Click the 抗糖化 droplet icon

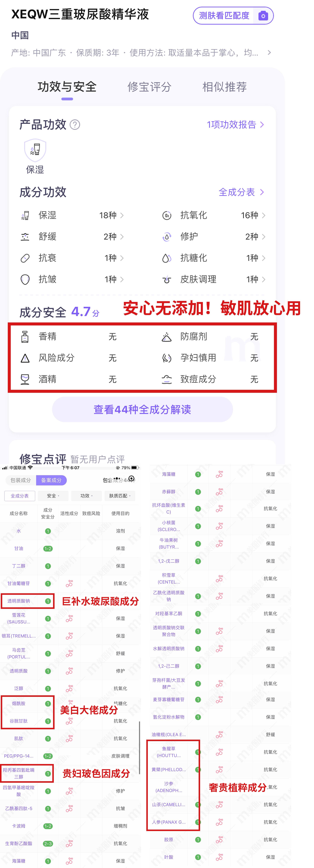167,258
